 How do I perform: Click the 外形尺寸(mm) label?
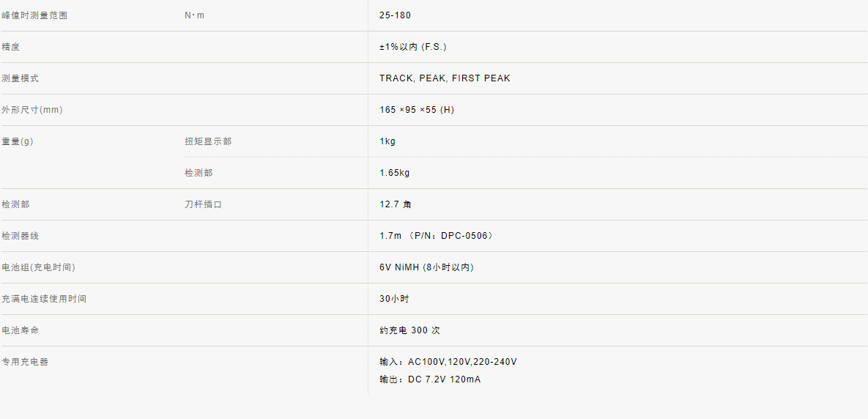pos(33,110)
